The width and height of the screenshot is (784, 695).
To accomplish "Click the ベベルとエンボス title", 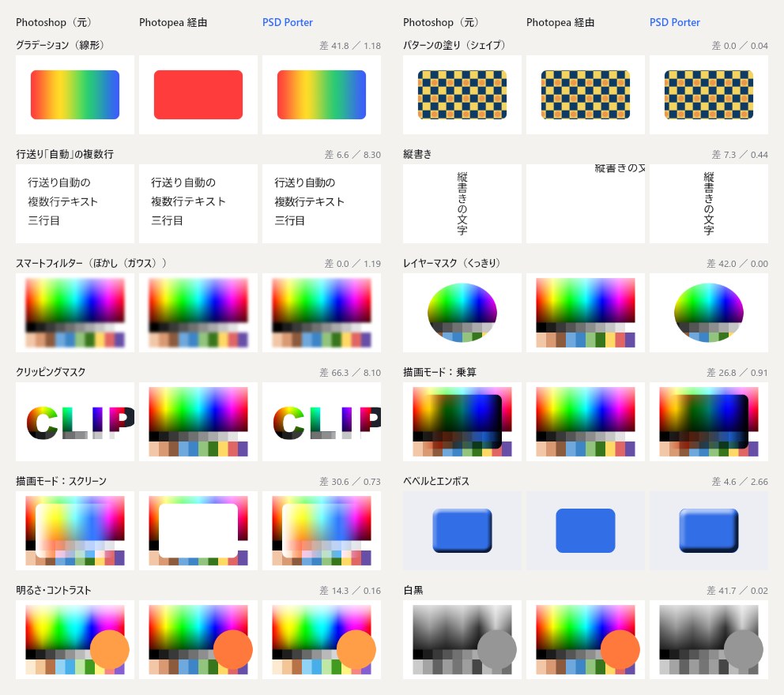I will pyautogui.click(x=436, y=481).
